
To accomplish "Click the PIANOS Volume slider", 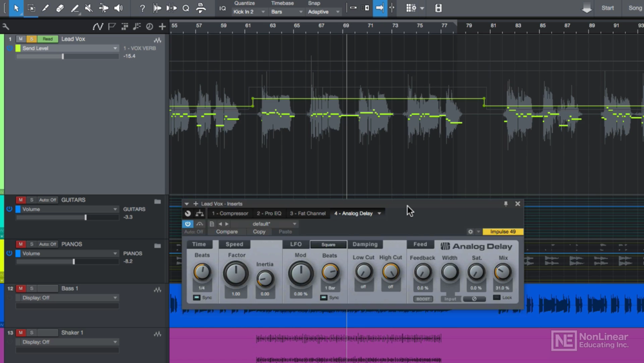I will [x=67, y=262].
